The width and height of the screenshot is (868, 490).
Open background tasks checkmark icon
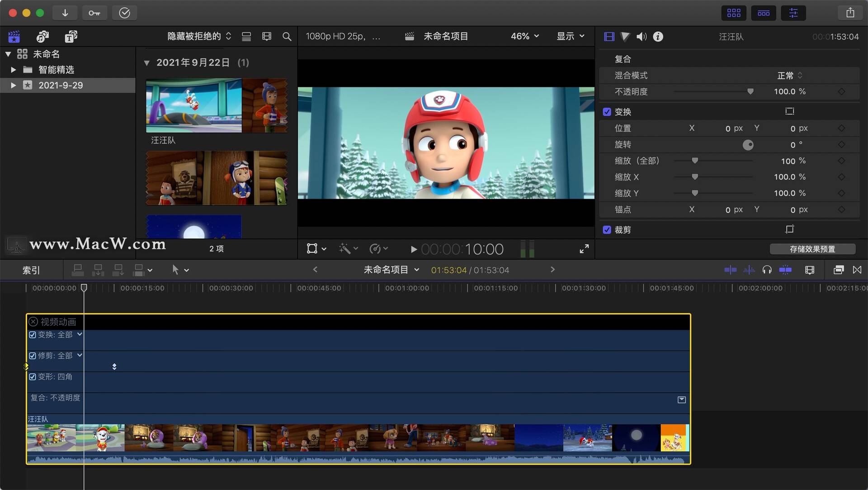pyautogui.click(x=124, y=13)
